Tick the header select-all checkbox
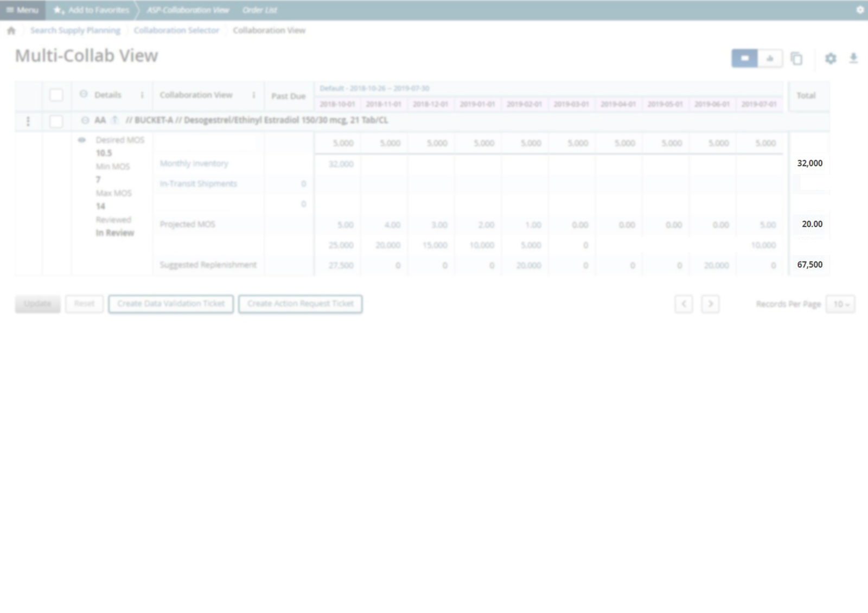 (56, 95)
